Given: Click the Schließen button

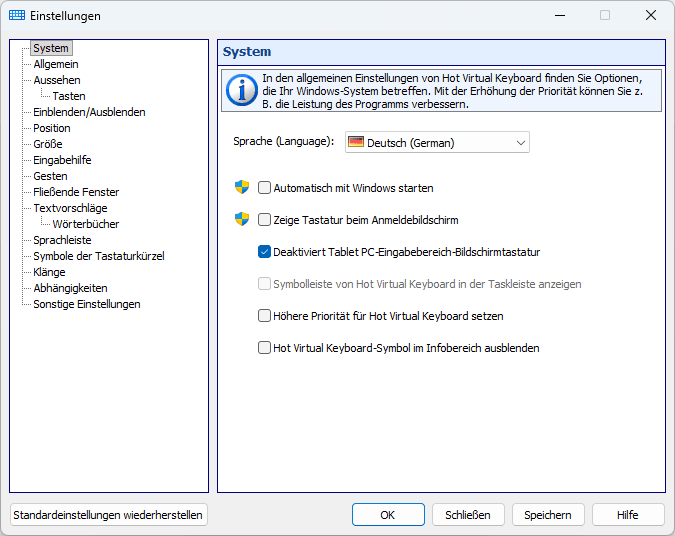Looking at the screenshot, I should 468,515.
